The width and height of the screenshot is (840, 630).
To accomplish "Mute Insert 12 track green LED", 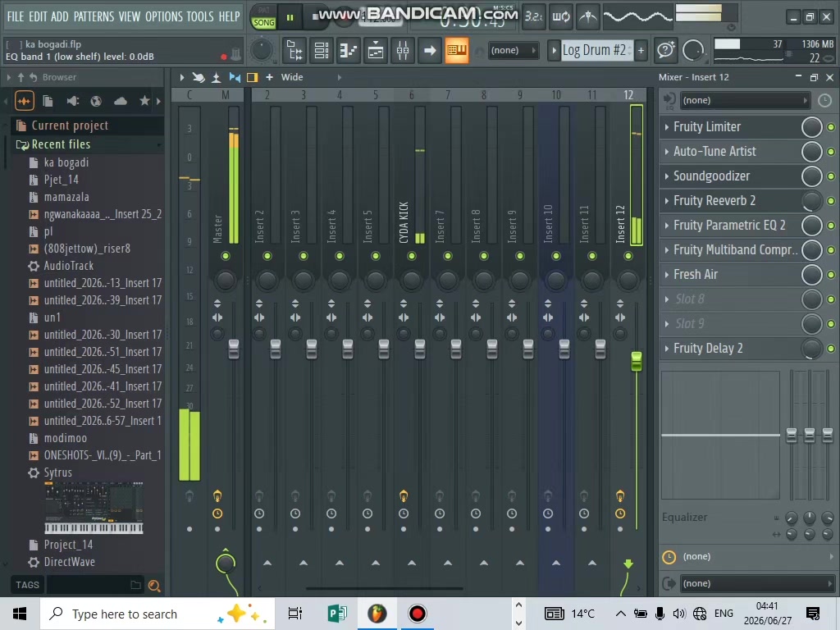I will (x=628, y=256).
